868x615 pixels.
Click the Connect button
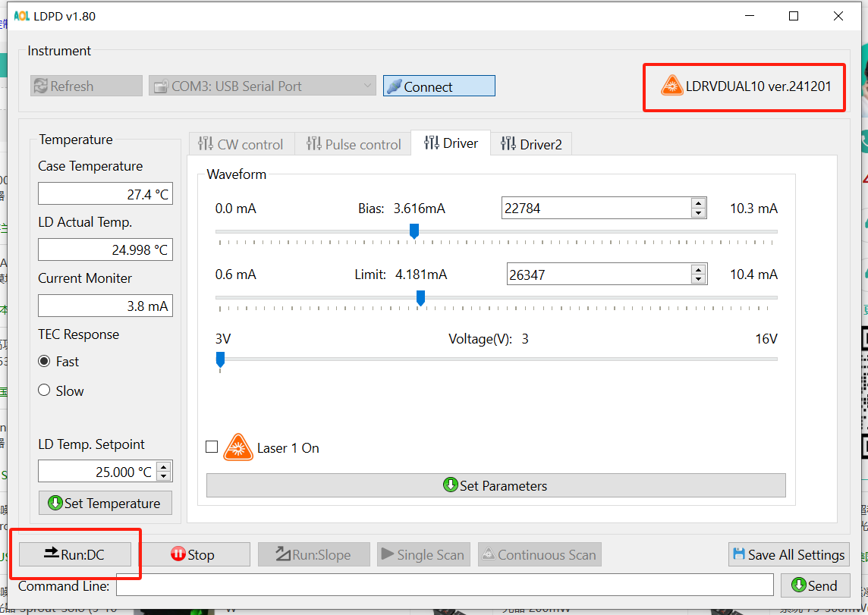click(x=439, y=86)
